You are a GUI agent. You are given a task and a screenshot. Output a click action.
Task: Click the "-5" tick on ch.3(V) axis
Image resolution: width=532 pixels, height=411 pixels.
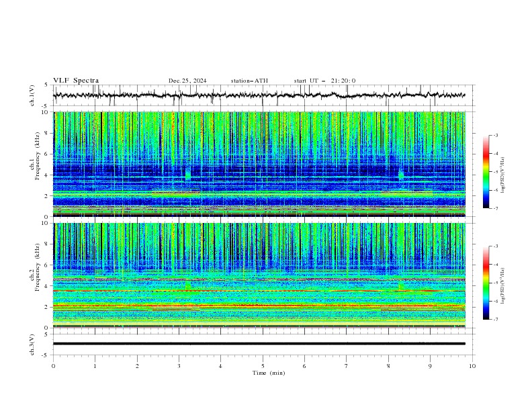(46, 355)
